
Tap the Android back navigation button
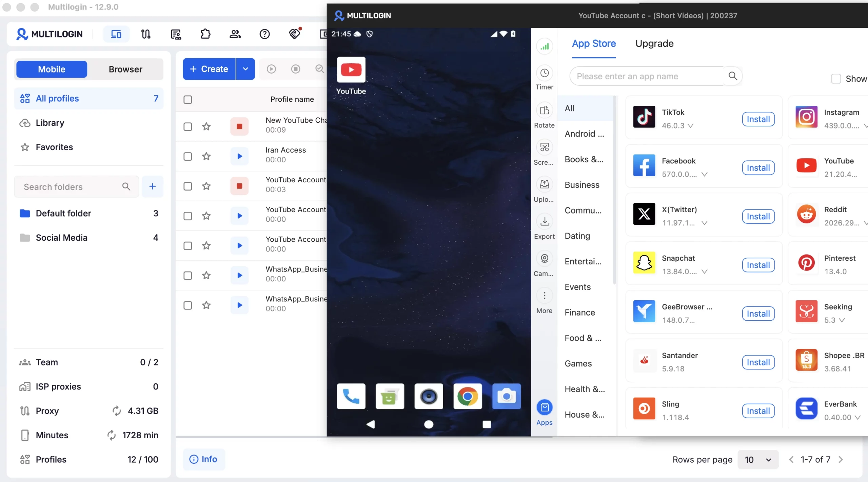(x=371, y=424)
